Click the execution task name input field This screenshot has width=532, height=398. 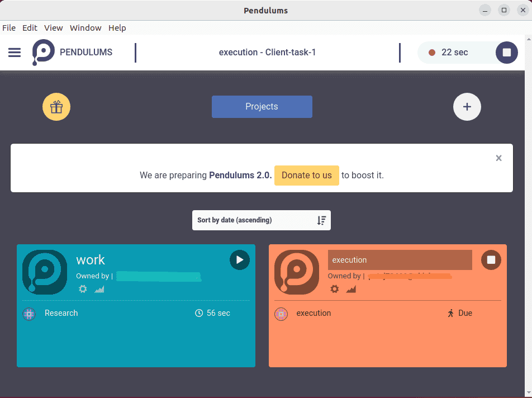(x=400, y=260)
